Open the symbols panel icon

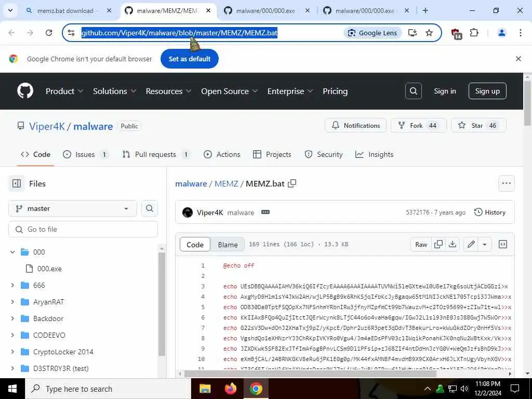click(x=503, y=244)
